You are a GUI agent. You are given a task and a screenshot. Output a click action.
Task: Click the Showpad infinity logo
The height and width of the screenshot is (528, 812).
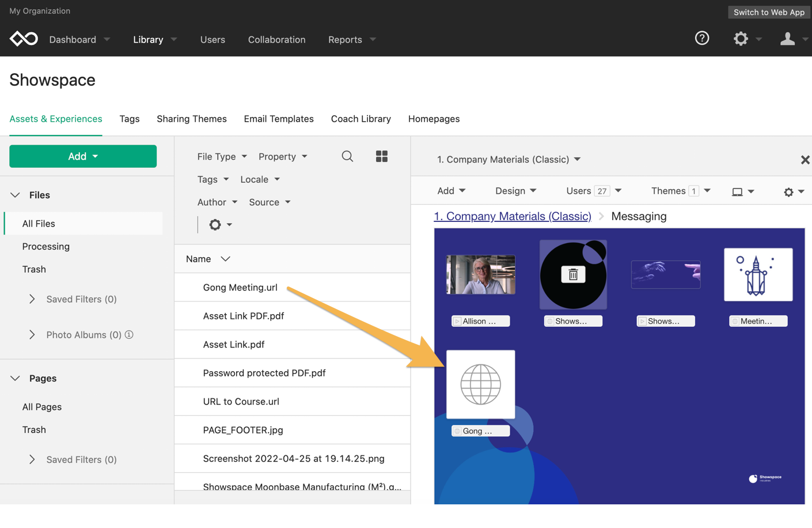24,39
